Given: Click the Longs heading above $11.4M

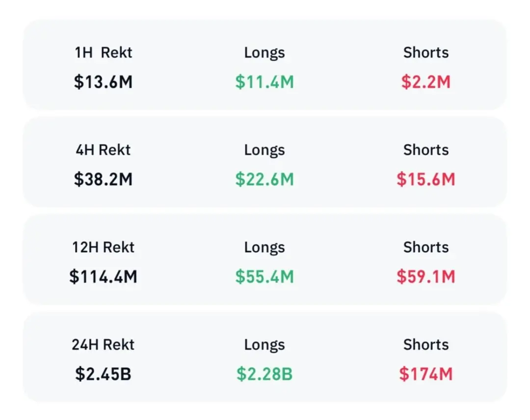Looking at the screenshot, I should click(265, 52).
